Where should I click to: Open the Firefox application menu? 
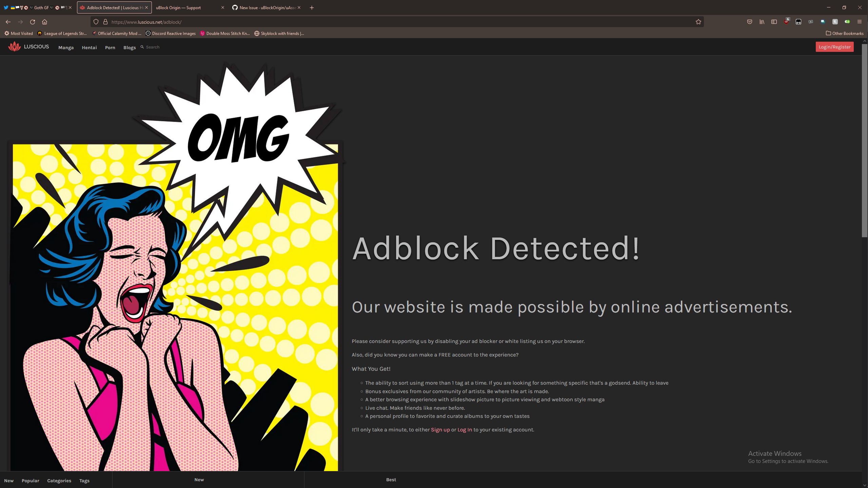(860, 22)
